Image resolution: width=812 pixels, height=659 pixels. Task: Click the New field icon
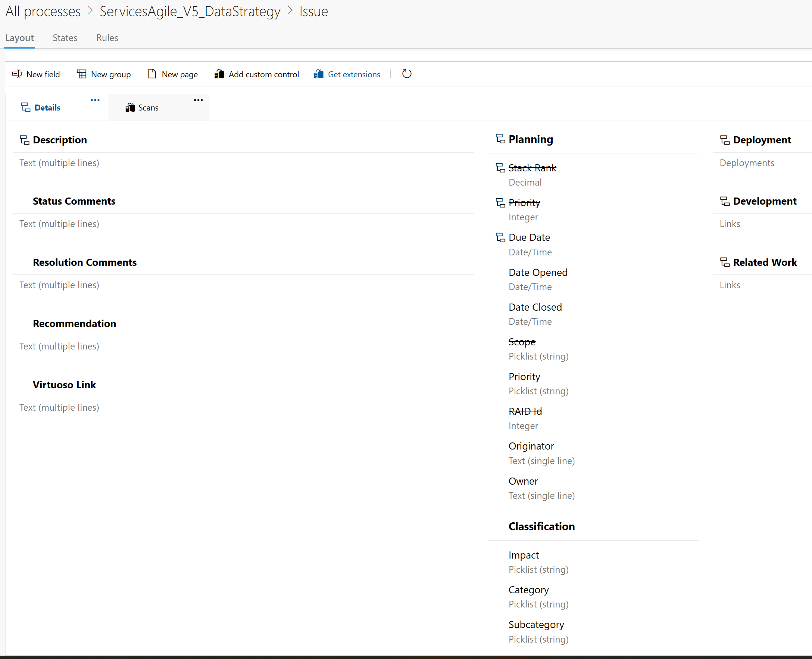(x=17, y=74)
